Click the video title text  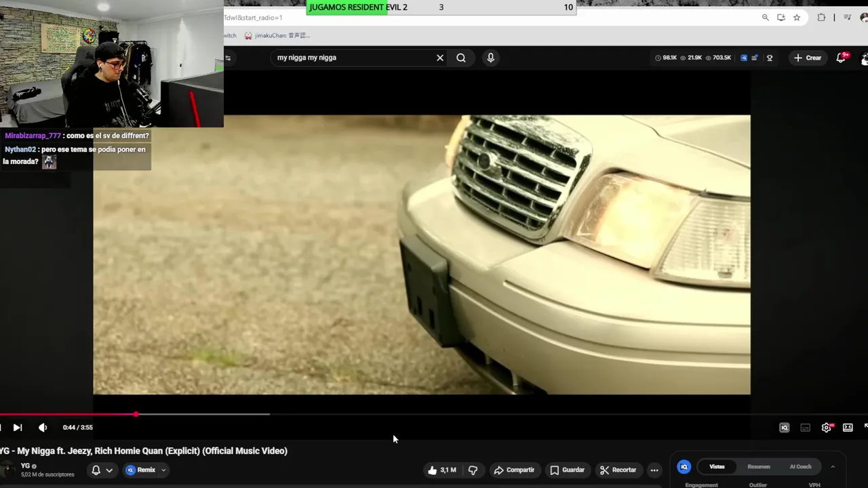[144, 451]
